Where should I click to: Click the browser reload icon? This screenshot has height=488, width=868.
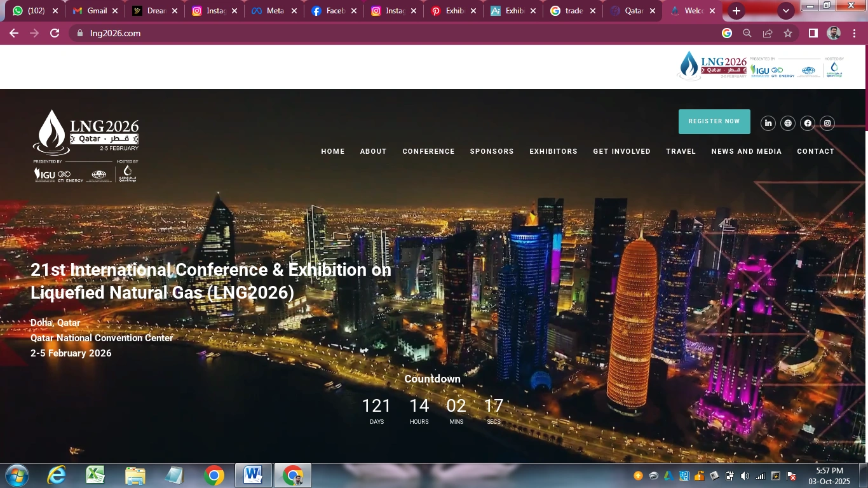(55, 33)
